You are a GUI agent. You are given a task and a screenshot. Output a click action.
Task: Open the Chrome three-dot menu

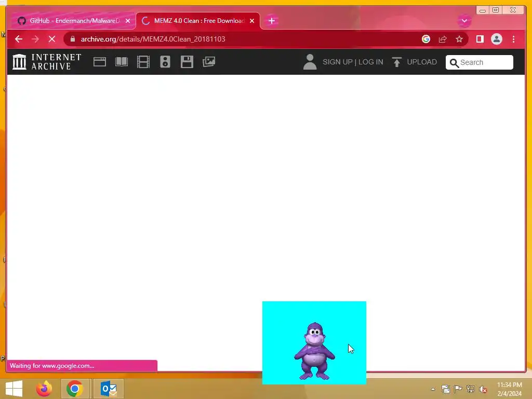[513, 39]
